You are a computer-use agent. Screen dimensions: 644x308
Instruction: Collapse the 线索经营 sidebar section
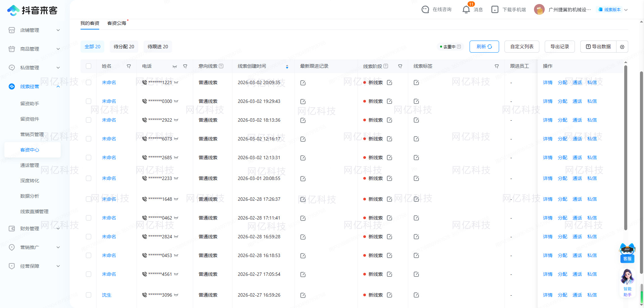click(x=58, y=86)
